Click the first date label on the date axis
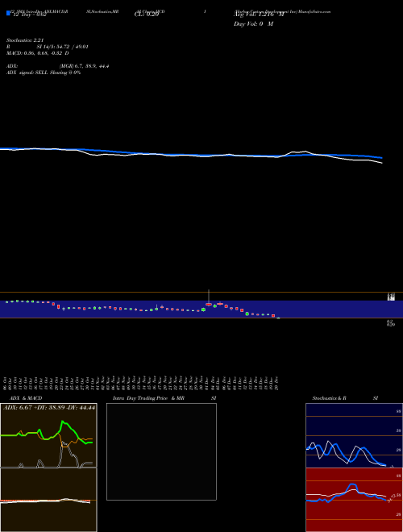This screenshot has height=532, width=403. pos(5,384)
